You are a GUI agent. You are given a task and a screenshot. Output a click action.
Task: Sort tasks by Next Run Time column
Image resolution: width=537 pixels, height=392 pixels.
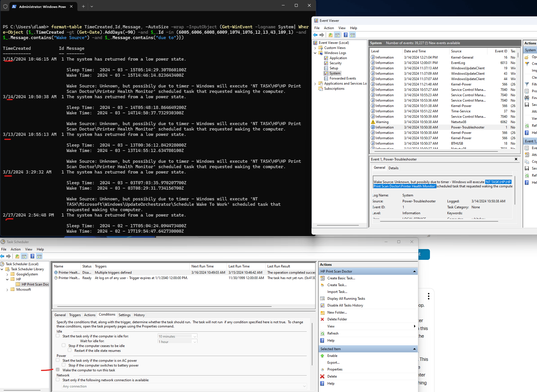[208, 266]
